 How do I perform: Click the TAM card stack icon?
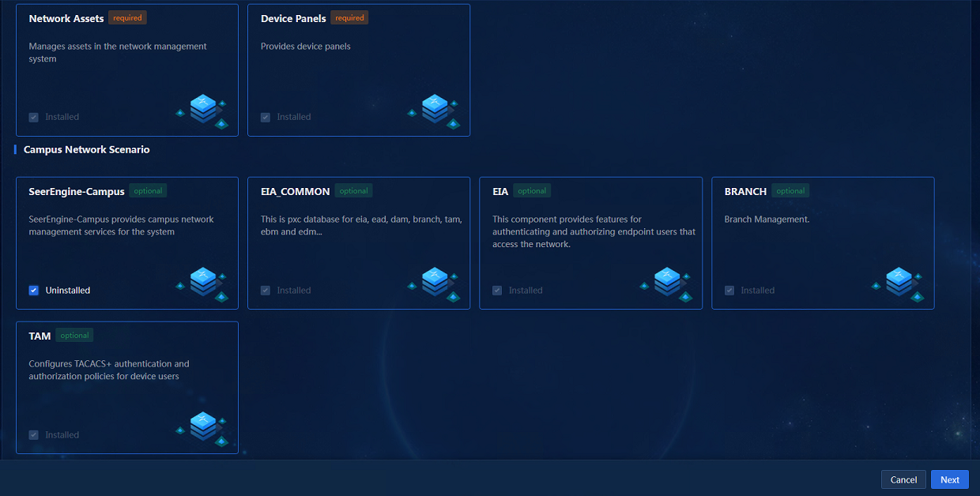(202, 429)
